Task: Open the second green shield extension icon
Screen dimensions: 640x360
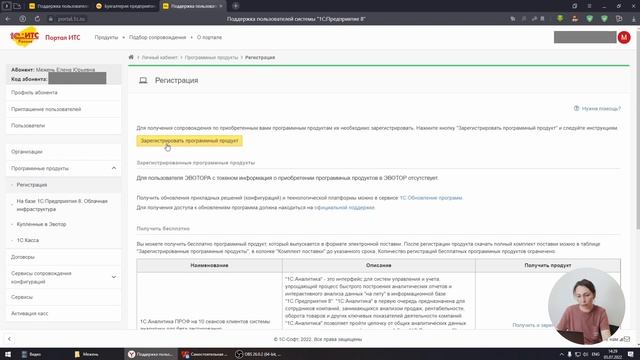Action: [604, 19]
